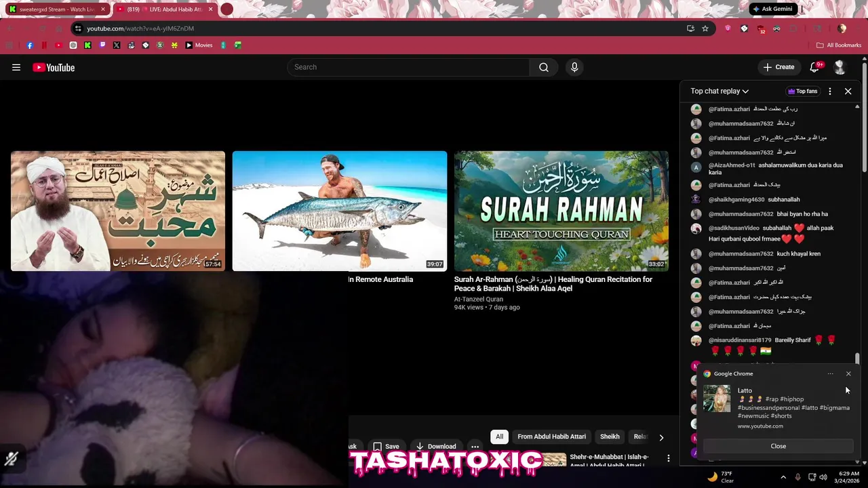The width and height of the screenshot is (868, 488).
Task: Click the 'kuch khayal kren' chat message
Action: (765, 253)
